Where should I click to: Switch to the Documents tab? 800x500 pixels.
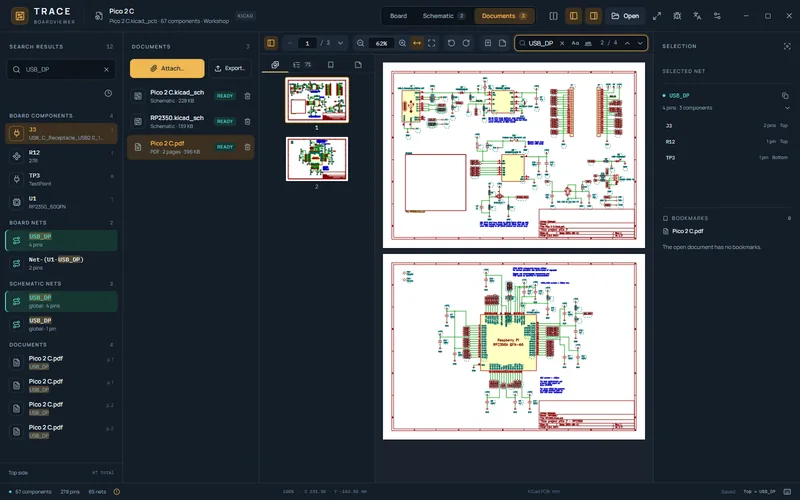pos(504,16)
